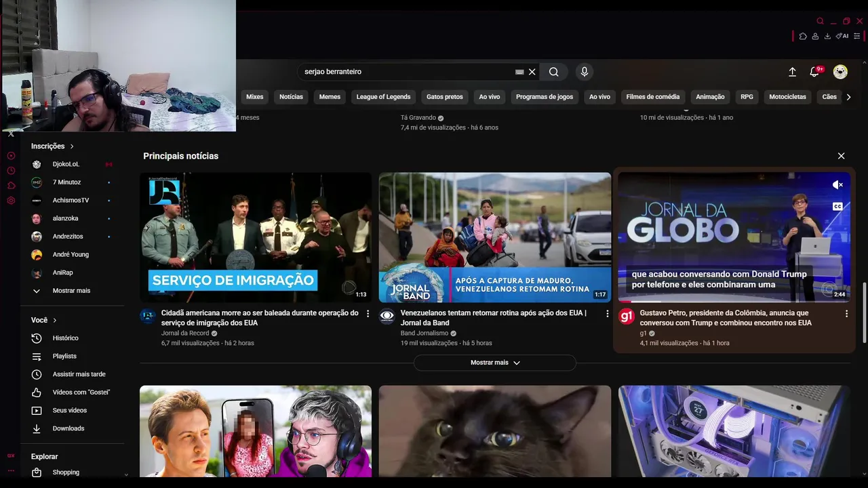Clear the search box text
Screen dimensions: 868x488
coord(532,72)
